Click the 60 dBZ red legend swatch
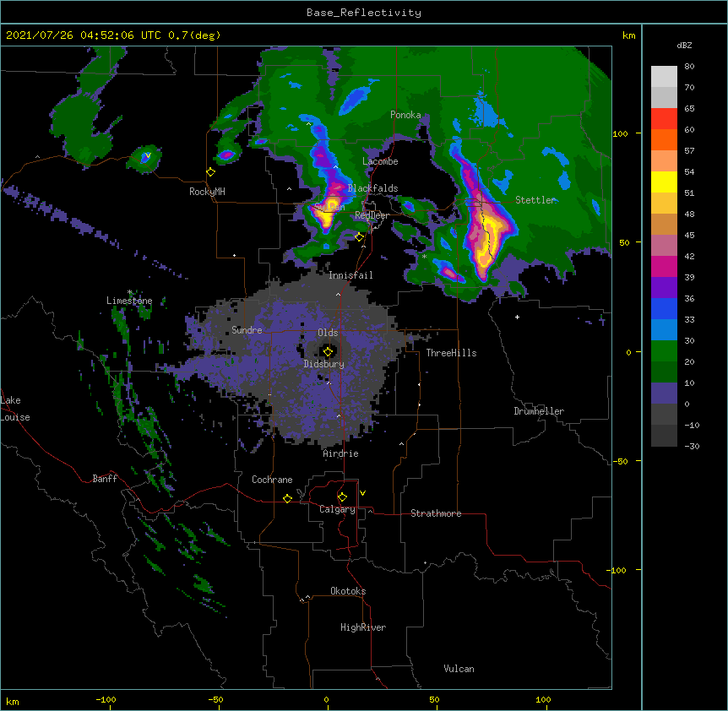This screenshot has width=728, height=711. (664, 119)
